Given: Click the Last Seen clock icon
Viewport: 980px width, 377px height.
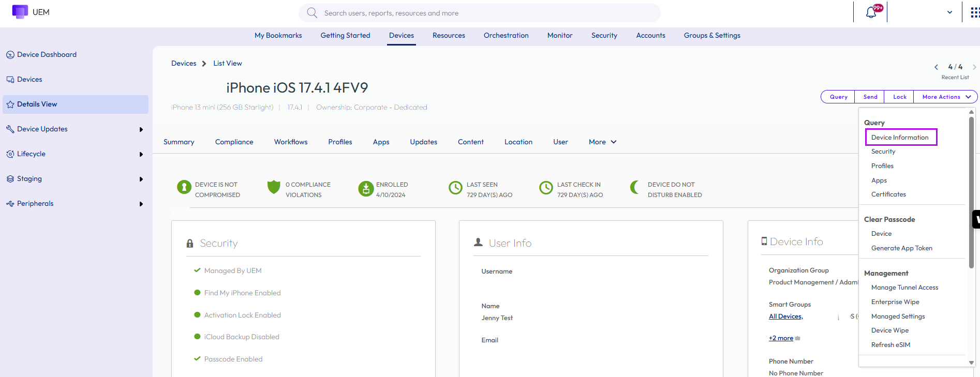Looking at the screenshot, I should [455, 188].
